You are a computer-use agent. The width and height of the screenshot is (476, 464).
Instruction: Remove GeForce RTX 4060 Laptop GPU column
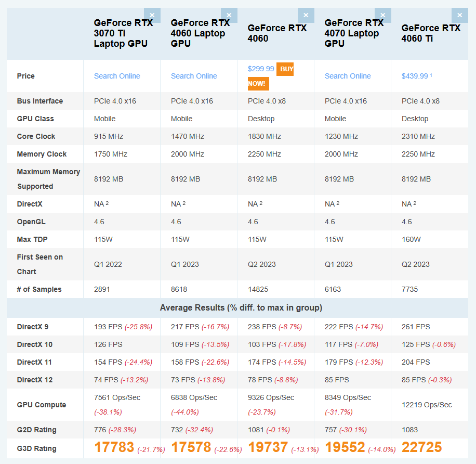pyautogui.click(x=229, y=16)
